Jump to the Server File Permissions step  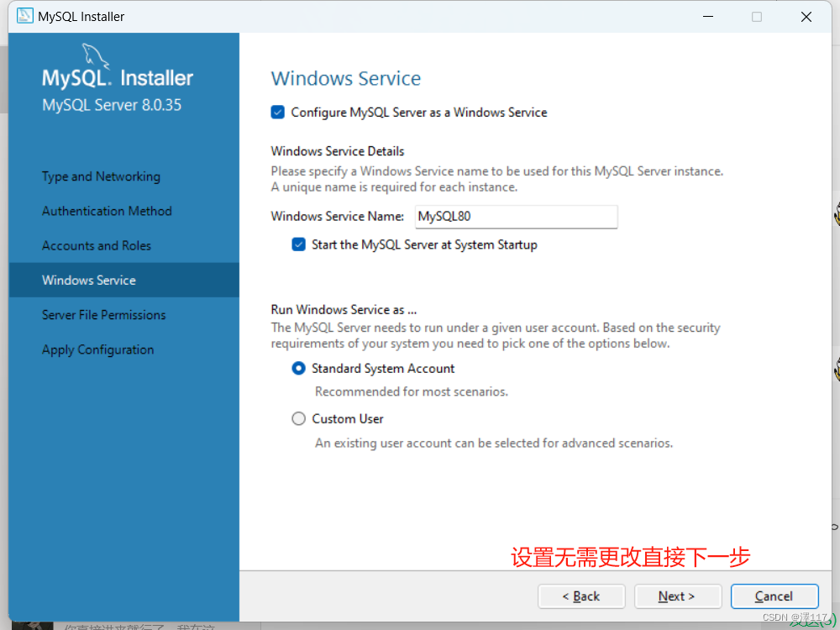[x=104, y=314]
